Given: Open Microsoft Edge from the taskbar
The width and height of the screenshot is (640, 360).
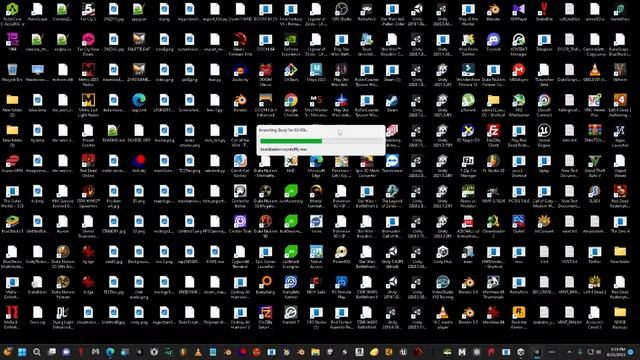Looking at the screenshot, I should click(110, 352).
